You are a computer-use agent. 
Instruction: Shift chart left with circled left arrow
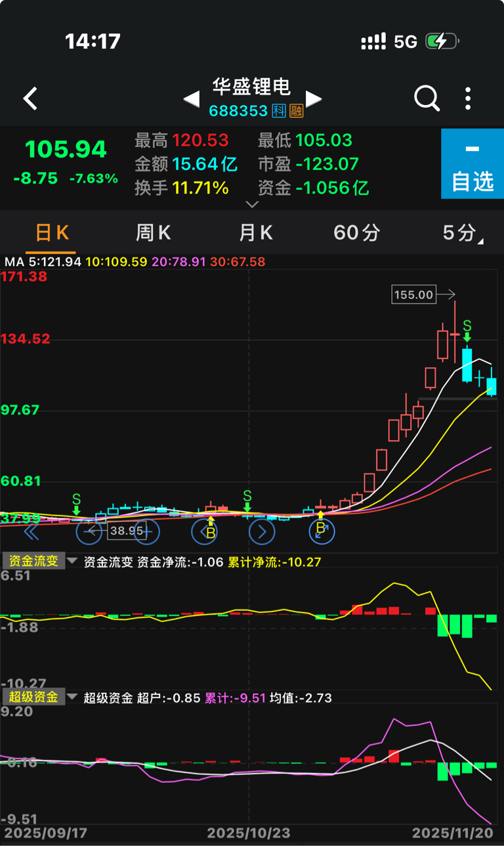(x=204, y=531)
